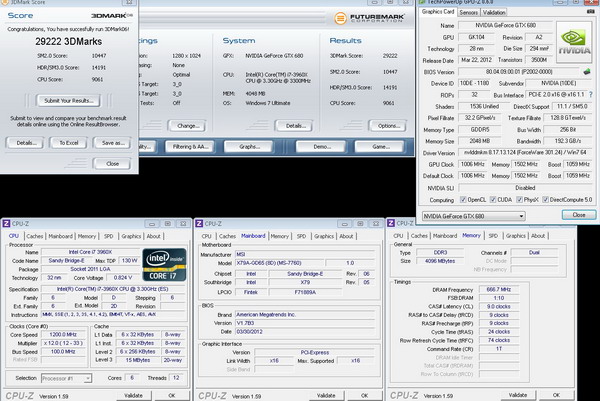Image resolution: width=600 pixels, height=401 pixels.
Task: Click the Game button in 3DMark
Action: click(x=380, y=147)
